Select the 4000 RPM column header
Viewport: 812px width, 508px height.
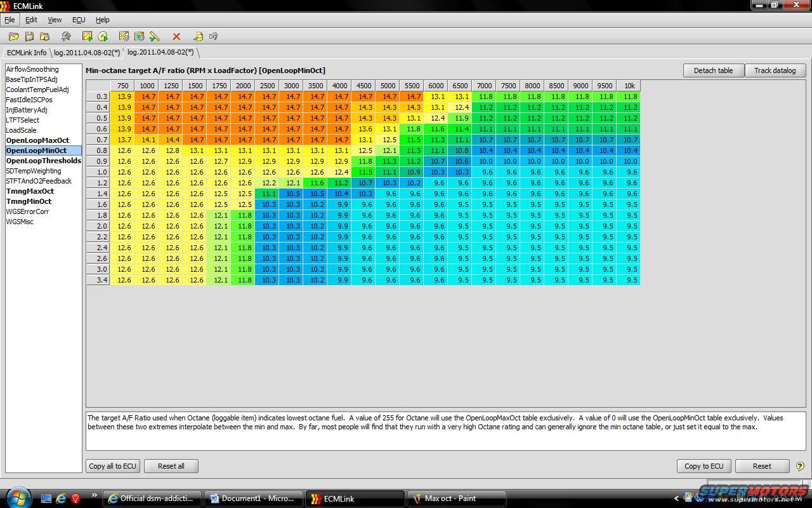[339, 86]
